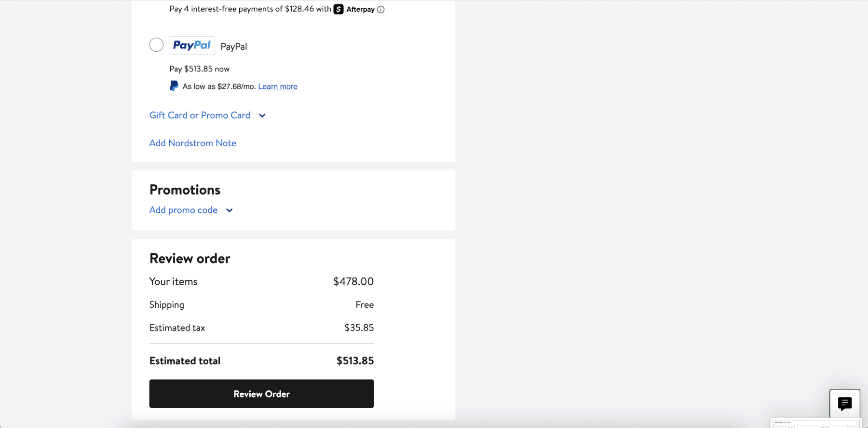Click the Estimated total amount $513.85

[x=355, y=361]
